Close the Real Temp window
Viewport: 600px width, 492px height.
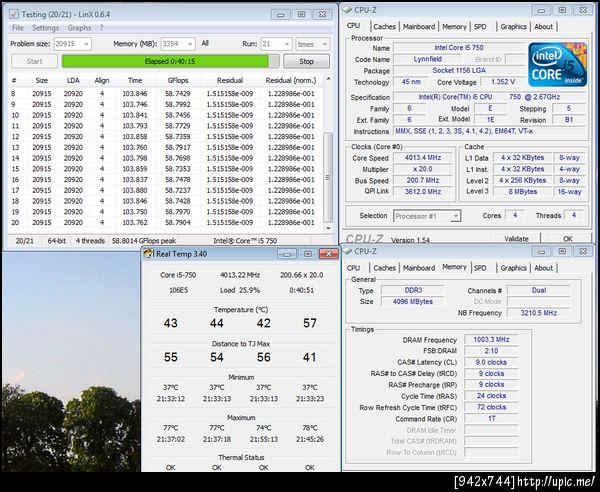tap(328, 254)
